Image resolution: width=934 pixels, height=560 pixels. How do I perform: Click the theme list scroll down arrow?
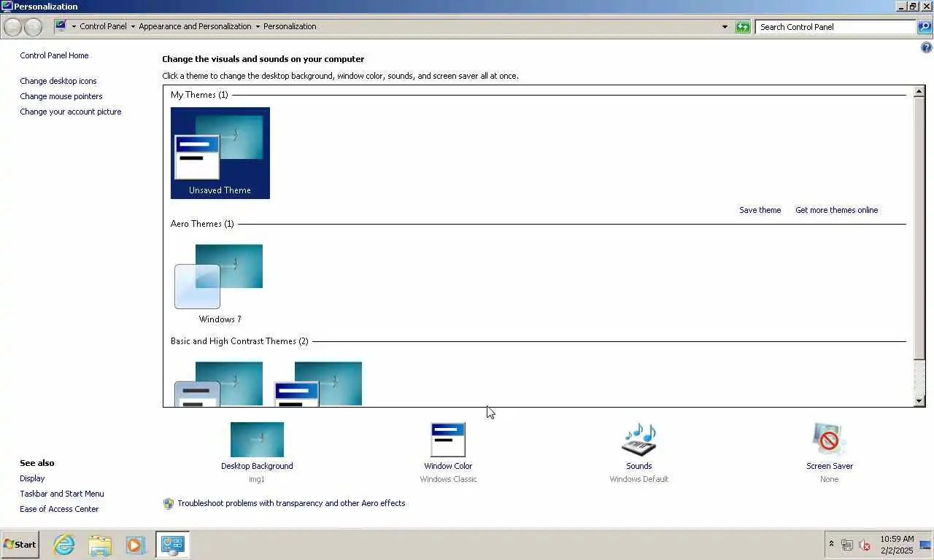pyautogui.click(x=919, y=401)
